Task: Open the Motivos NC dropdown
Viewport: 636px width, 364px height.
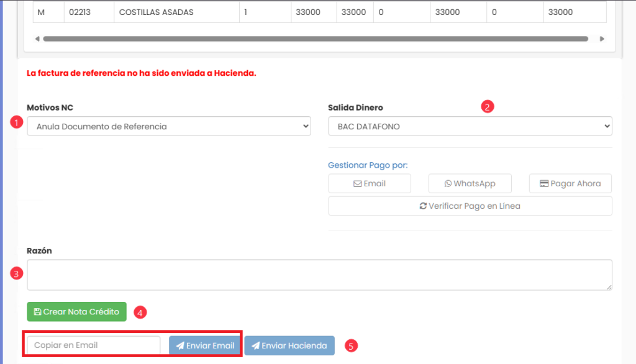Action: pos(168,126)
